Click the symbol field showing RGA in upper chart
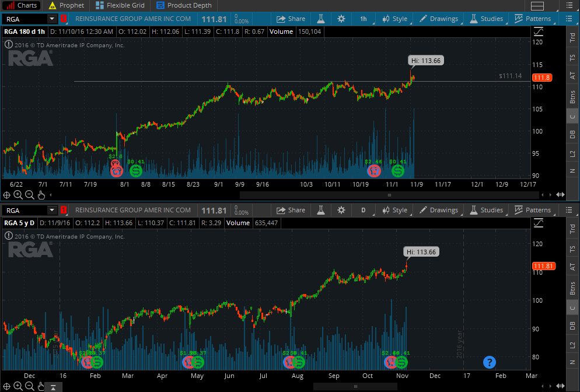580x392 pixels. point(25,19)
